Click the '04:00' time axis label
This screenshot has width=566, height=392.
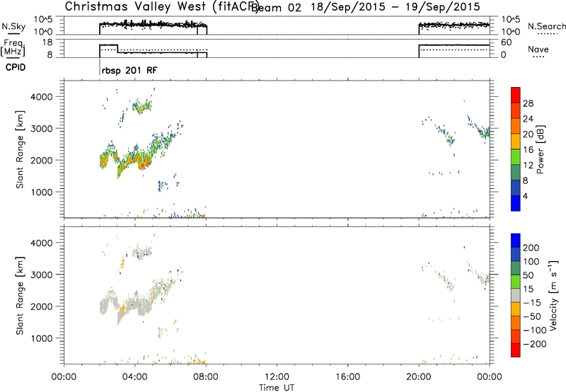point(135,377)
